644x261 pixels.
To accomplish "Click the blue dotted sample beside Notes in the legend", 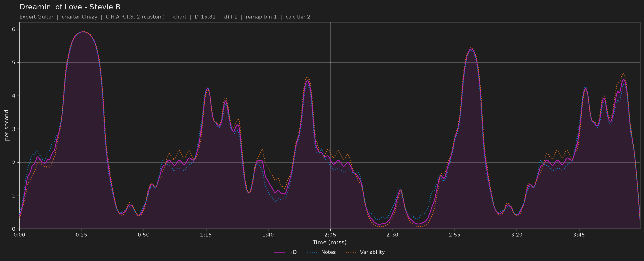I will pos(313,252).
